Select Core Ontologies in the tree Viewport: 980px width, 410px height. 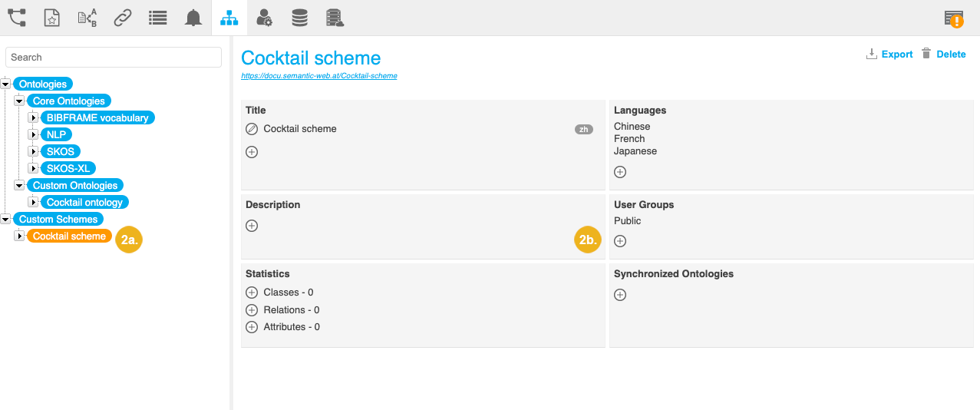click(69, 101)
